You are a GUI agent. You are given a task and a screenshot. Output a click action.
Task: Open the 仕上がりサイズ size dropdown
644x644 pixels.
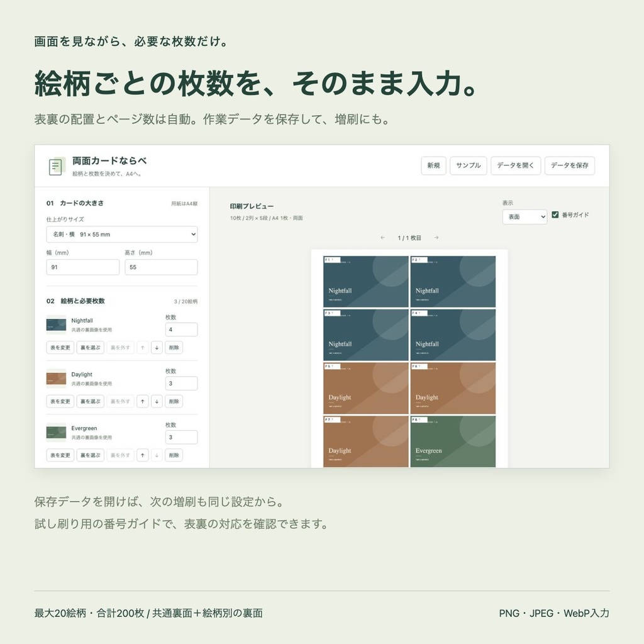pyautogui.click(x=122, y=235)
